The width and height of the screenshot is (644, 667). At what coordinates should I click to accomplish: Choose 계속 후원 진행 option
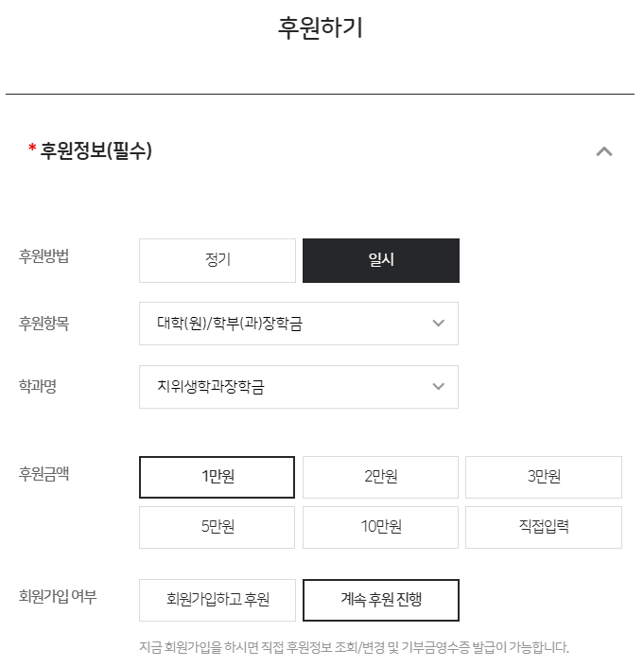coord(381,600)
